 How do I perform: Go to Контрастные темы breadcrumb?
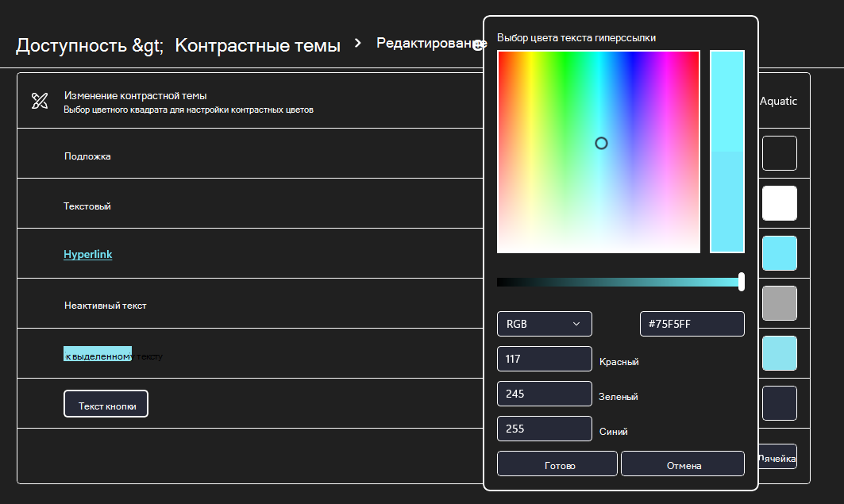(x=257, y=45)
